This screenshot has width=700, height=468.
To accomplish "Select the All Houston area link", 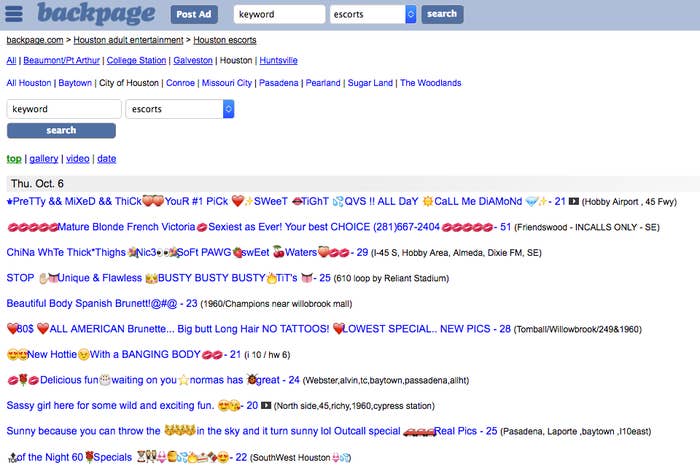I will click(x=29, y=83).
